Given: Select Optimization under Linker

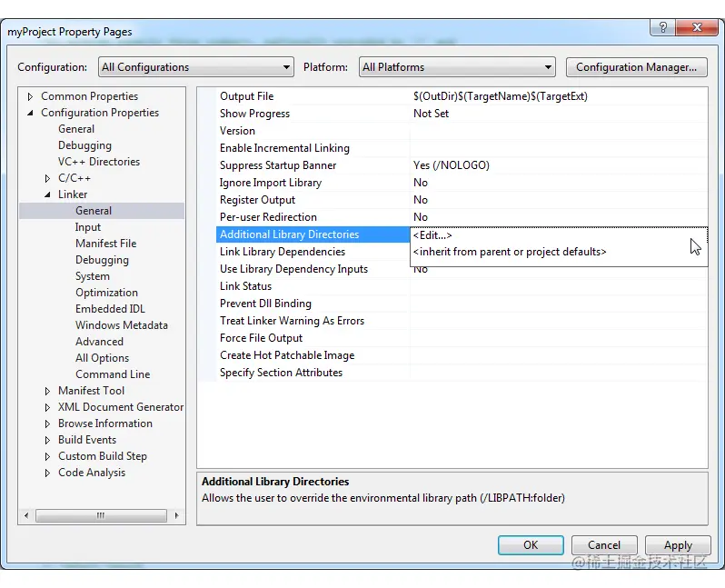Looking at the screenshot, I should coord(107,293).
